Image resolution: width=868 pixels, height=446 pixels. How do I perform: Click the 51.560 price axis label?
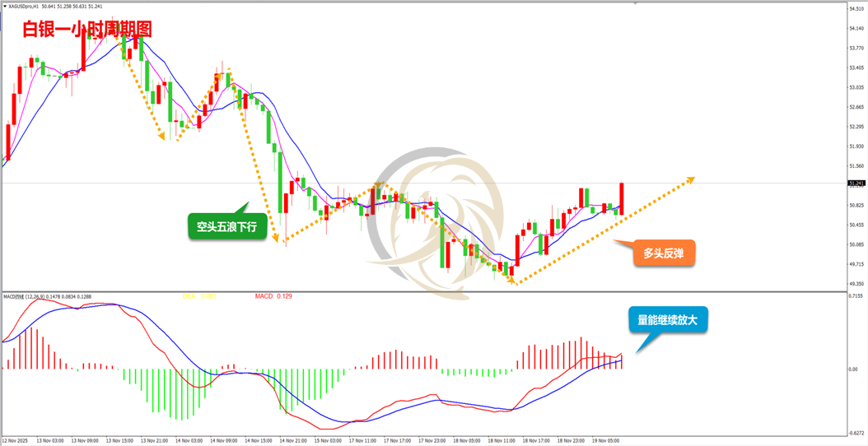(x=856, y=166)
